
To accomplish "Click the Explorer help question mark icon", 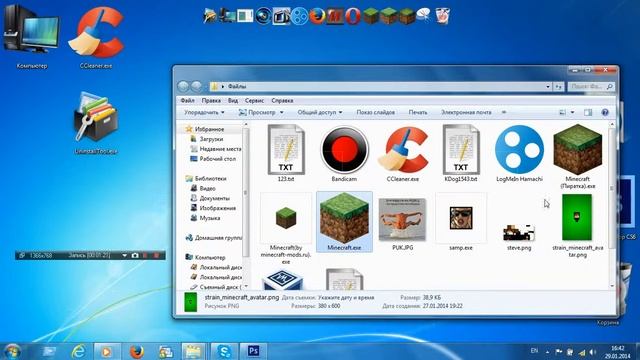I will tap(605, 112).
